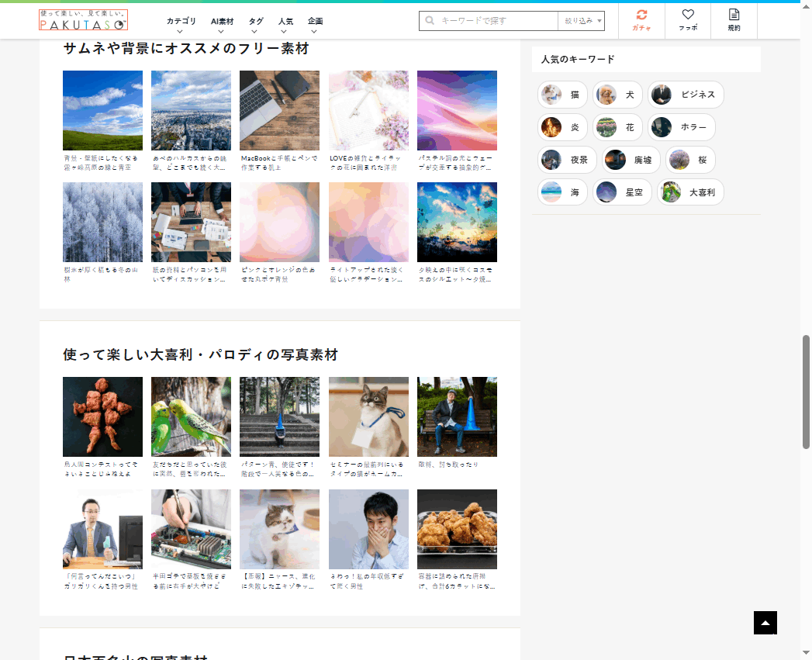Click the page vertical scrollbar thumb
Screen dimensions: 812x660
pyautogui.click(x=806, y=392)
